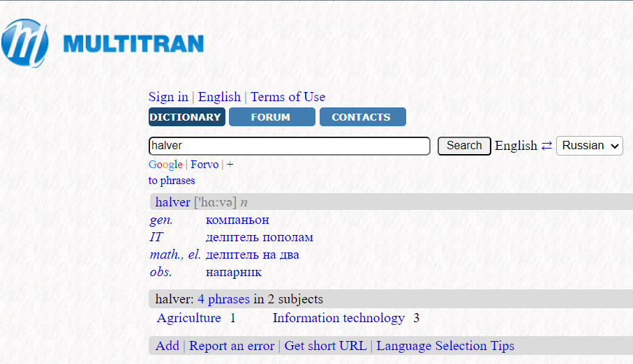Open the '4 phrases' link
The height and width of the screenshot is (364, 633).
(x=223, y=299)
